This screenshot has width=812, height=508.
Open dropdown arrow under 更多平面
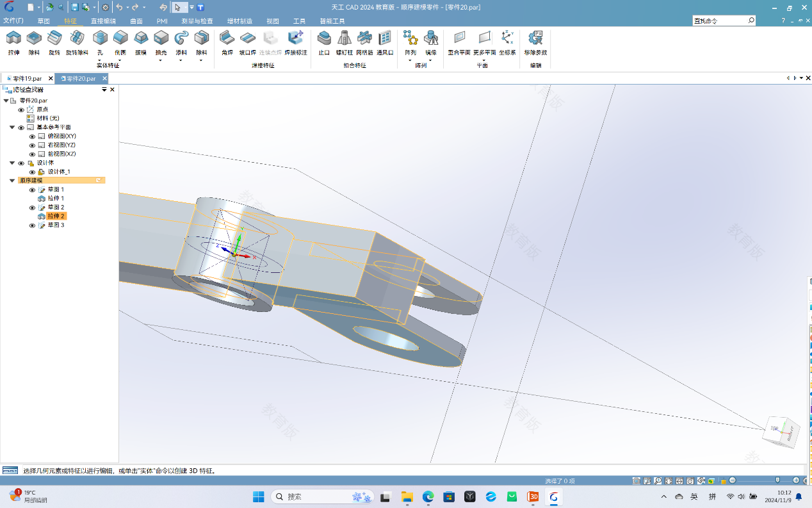[485, 60]
